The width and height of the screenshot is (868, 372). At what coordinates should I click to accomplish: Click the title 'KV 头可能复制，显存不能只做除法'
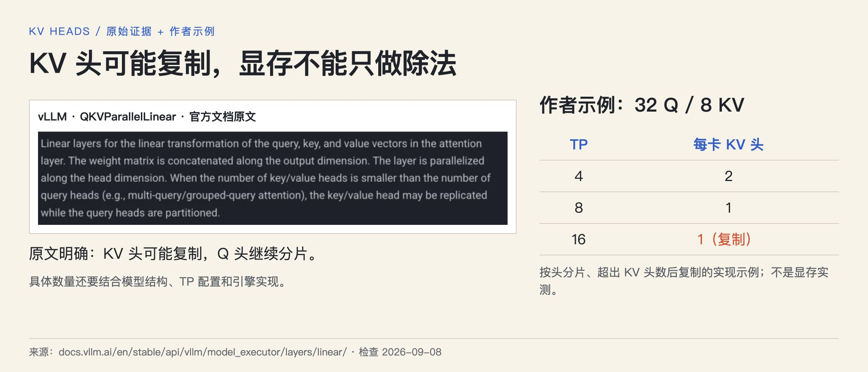pyautogui.click(x=243, y=63)
